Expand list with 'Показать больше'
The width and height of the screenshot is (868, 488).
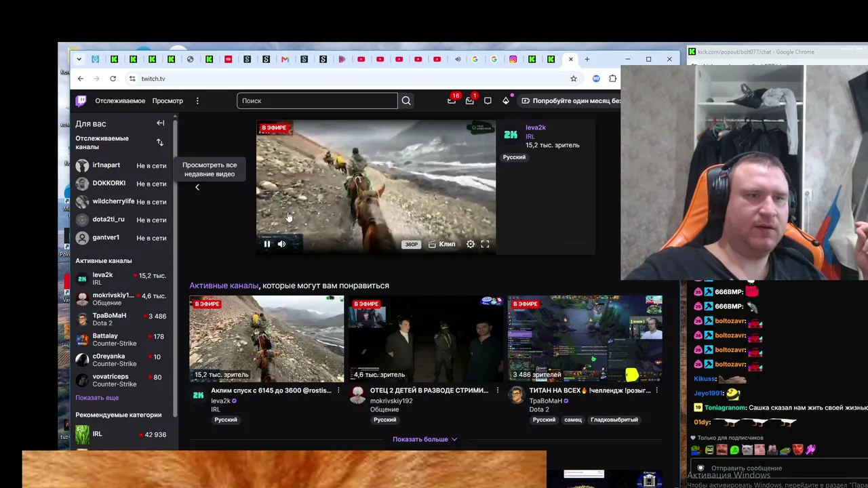click(x=425, y=439)
